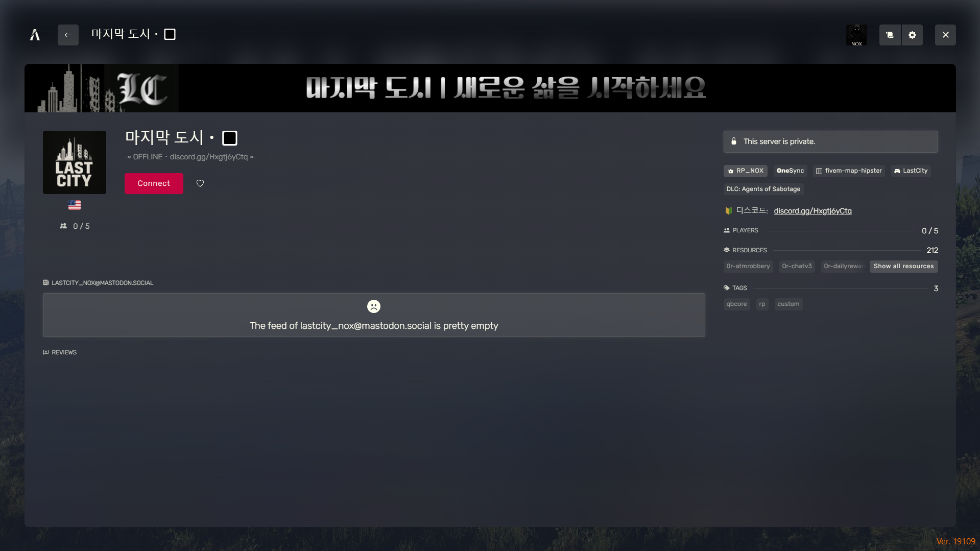The width and height of the screenshot is (980, 551).
Task: Expand list with Show all resources
Action: [903, 266]
